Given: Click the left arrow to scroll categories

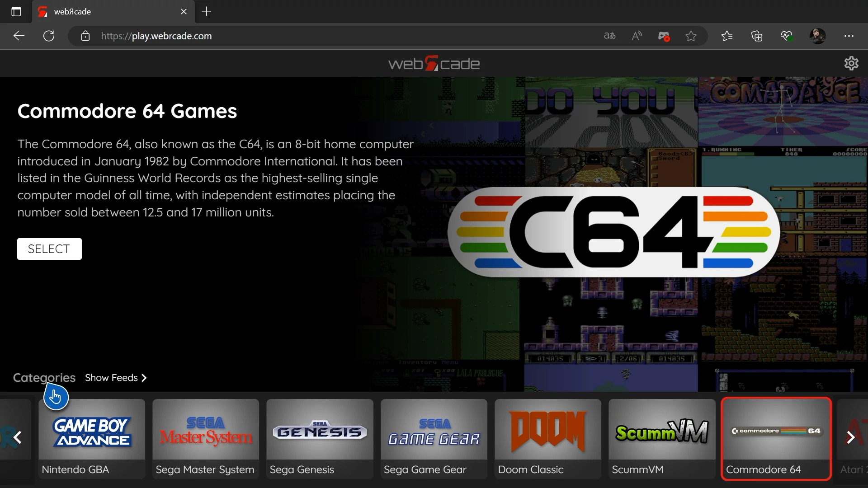Looking at the screenshot, I should [x=18, y=437].
